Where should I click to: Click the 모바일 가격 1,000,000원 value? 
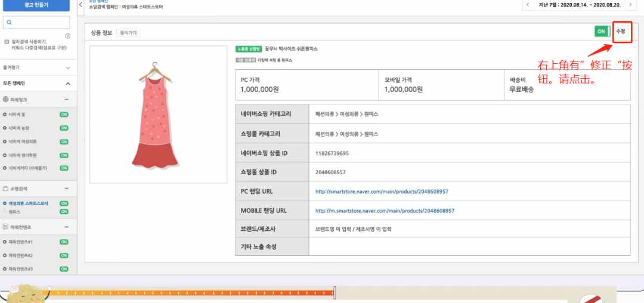pos(403,89)
